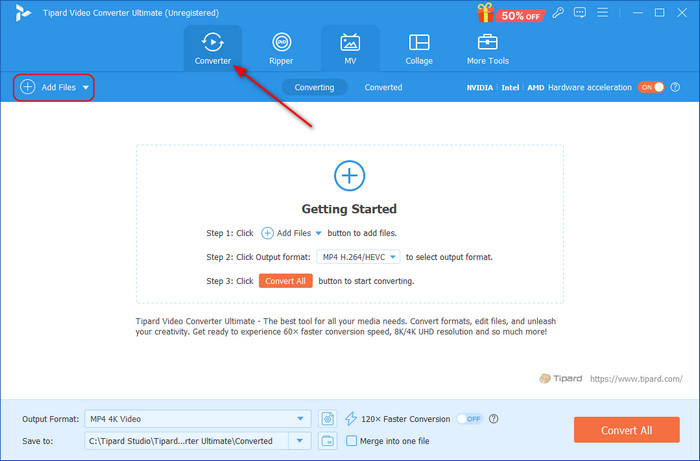This screenshot has width=700, height=461.
Task: Click the open output folder icon
Action: coord(328,441)
